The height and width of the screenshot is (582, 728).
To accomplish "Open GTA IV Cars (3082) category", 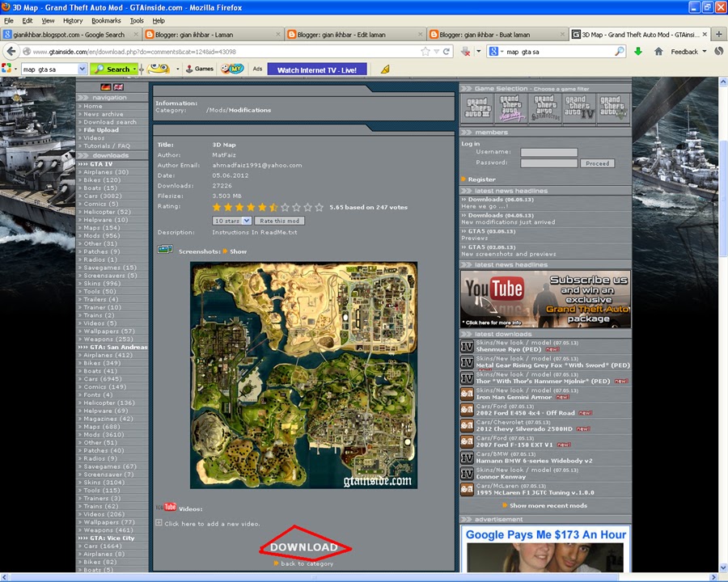I will pos(102,196).
